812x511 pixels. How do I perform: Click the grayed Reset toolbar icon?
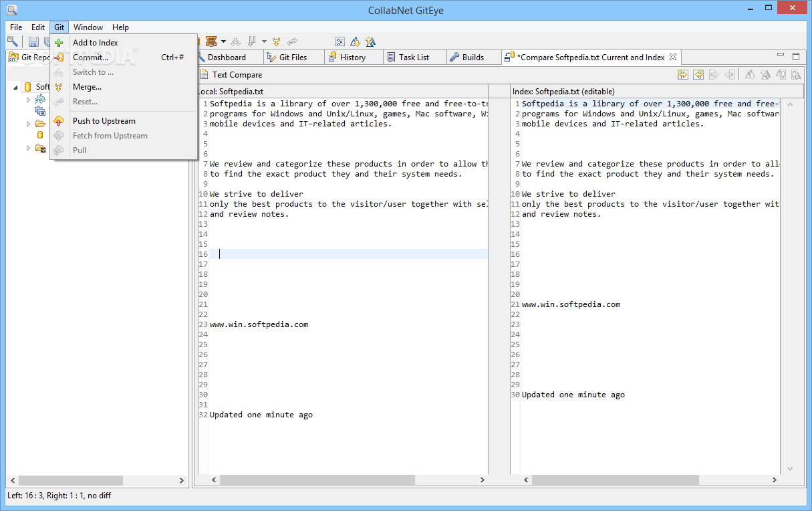[292, 41]
